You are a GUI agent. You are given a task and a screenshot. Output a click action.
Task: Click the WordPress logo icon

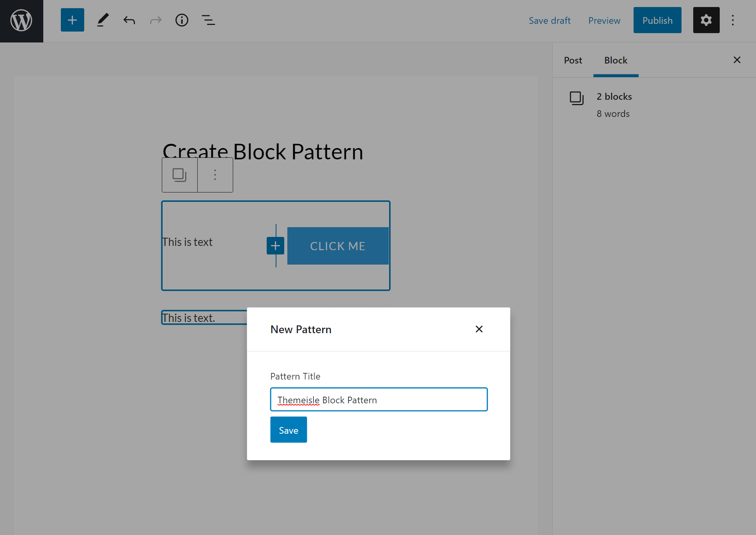point(21,21)
